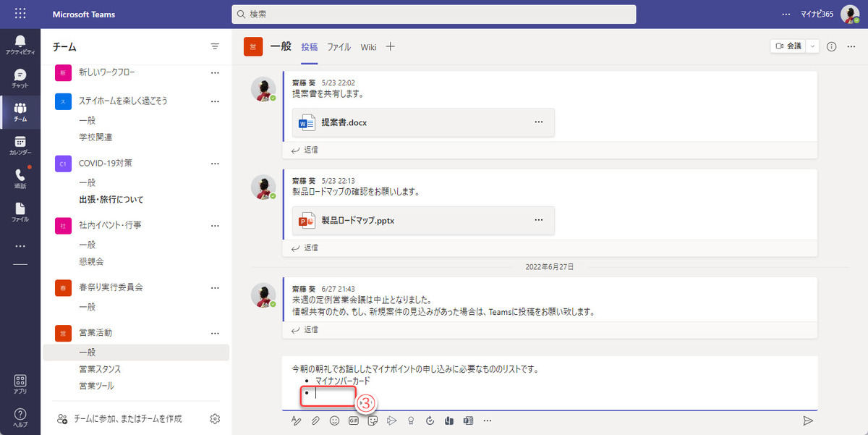
Task: Open the sticker picker
Action: click(x=373, y=420)
